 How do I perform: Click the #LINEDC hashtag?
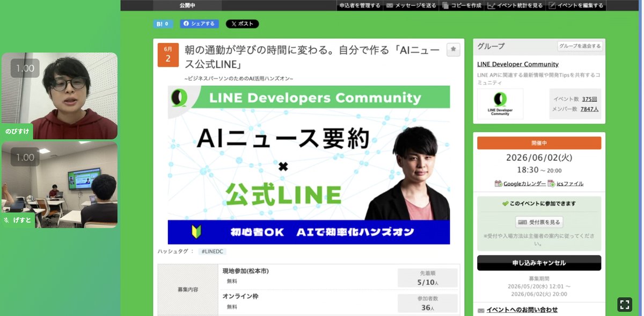[212, 252]
